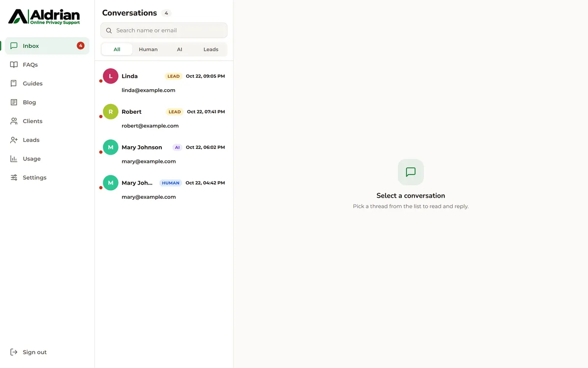Click unread dot beside Linda's avatar
Screen dimensions: 588x368
101,81
